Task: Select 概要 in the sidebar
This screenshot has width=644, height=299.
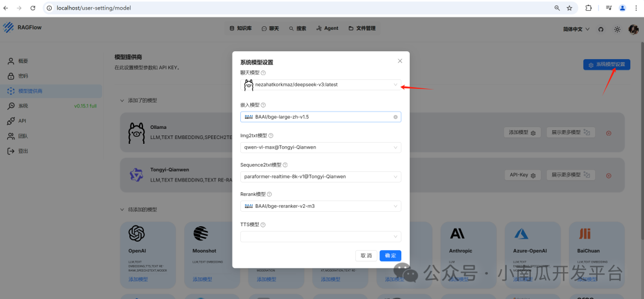Action: click(51, 61)
